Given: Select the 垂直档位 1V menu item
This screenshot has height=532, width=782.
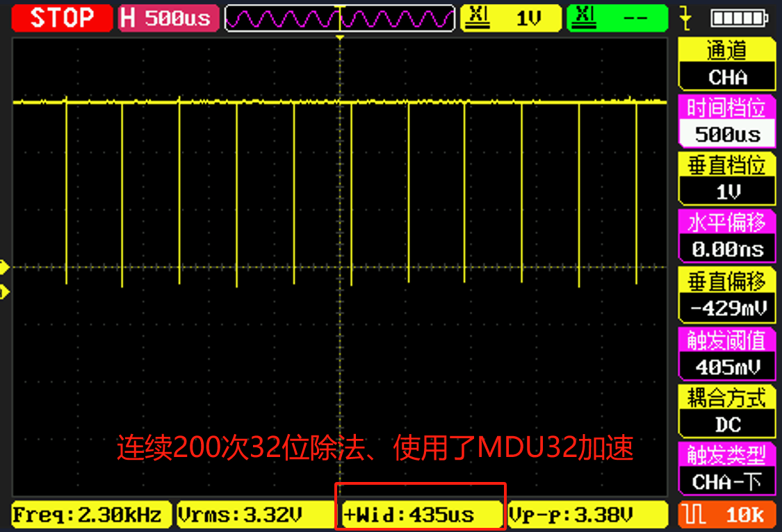Looking at the screenshot, I should coord(726,178).
